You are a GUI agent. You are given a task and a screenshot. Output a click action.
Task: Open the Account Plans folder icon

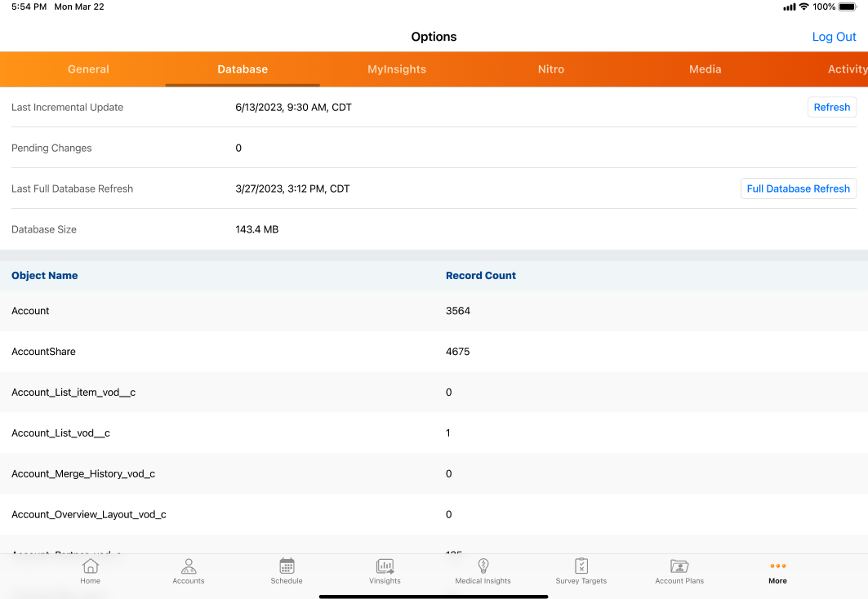pyautogui.click(x=679, y=566)
